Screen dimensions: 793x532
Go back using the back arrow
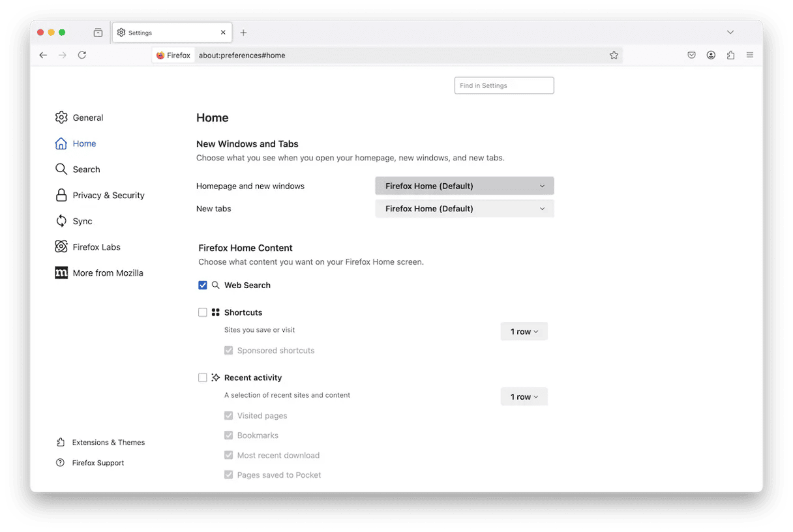coord(43,55)
